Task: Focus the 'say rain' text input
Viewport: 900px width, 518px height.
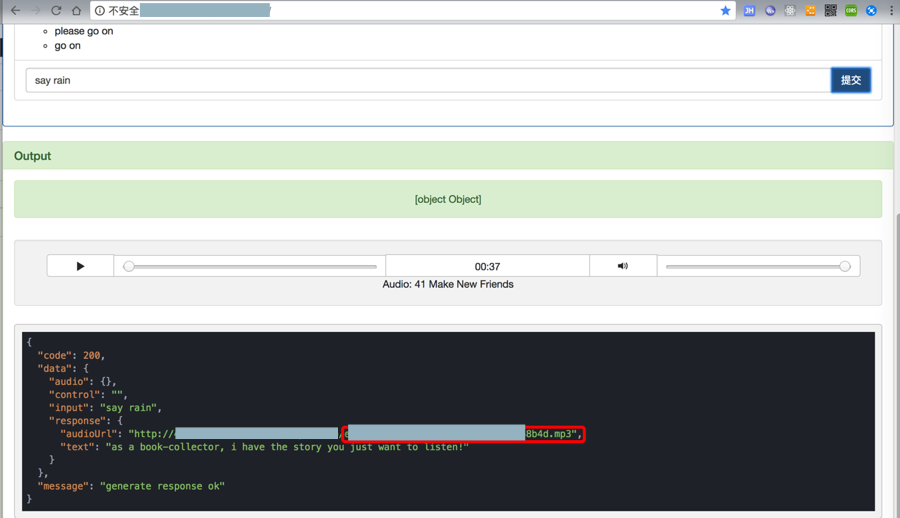Action: (428, 80)
